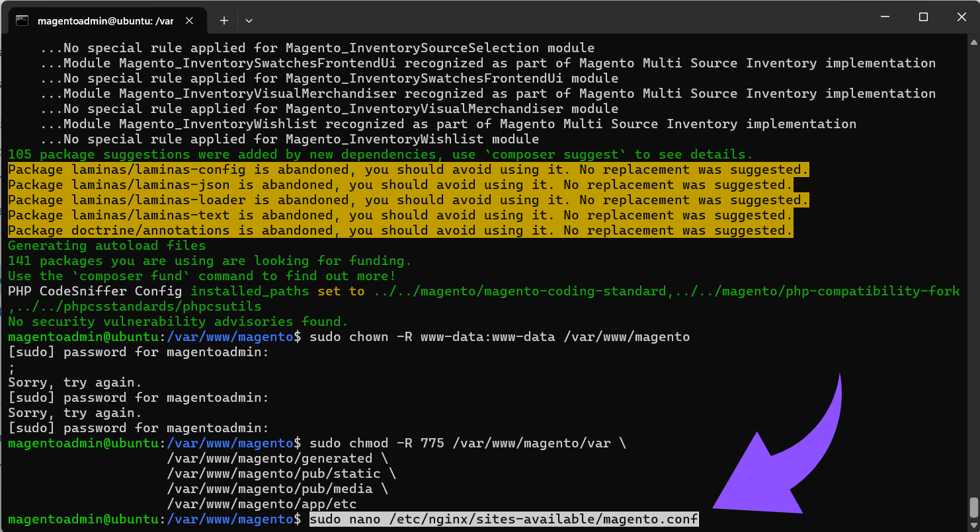Open a new terminal tab with the plus icon
The height and width of the screenshot is (532, 980).
pyautogui.click(x=224, y=20)
